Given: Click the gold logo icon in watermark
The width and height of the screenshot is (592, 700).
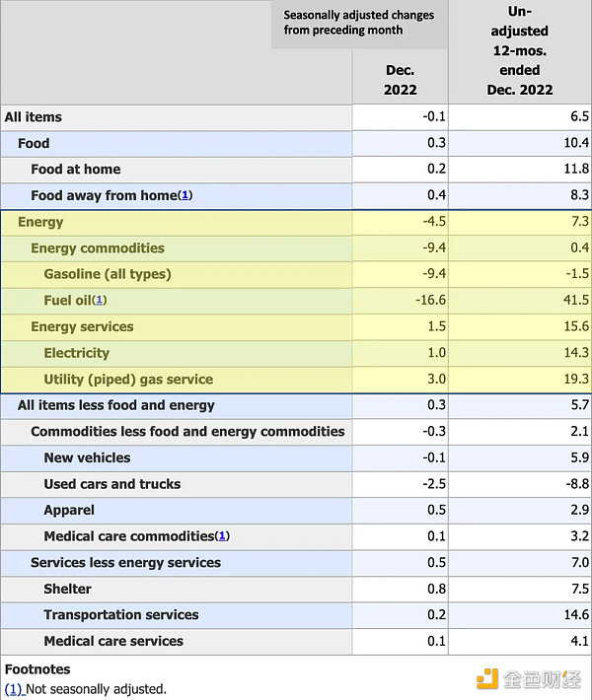Looking at the screenshot, I should point(488,678).
